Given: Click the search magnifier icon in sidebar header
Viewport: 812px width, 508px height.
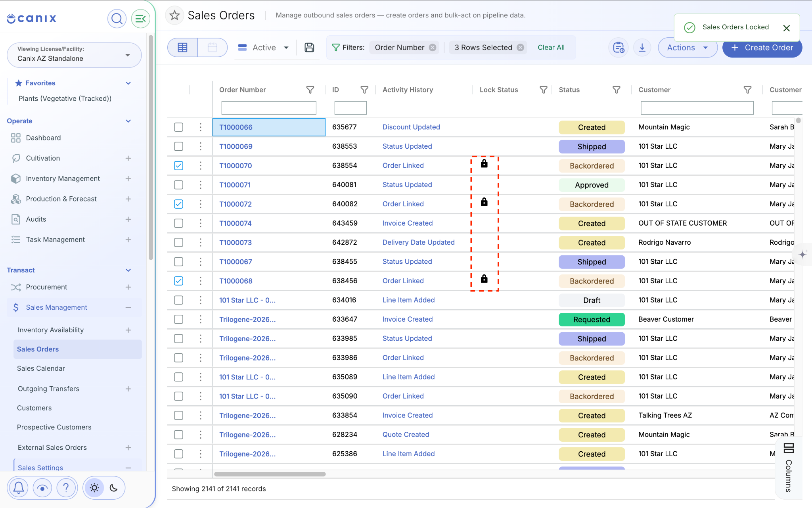Looking at the screenshot, I should coord(117,18).
